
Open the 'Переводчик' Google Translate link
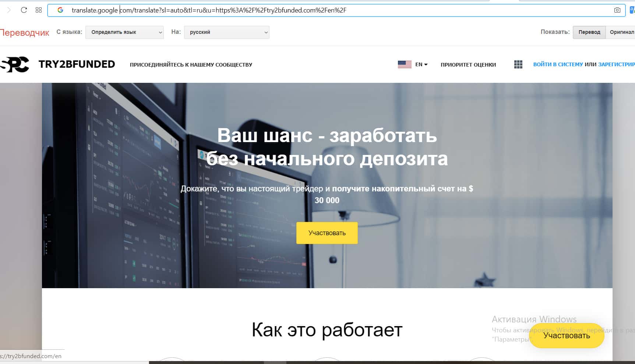coord(25,32)
